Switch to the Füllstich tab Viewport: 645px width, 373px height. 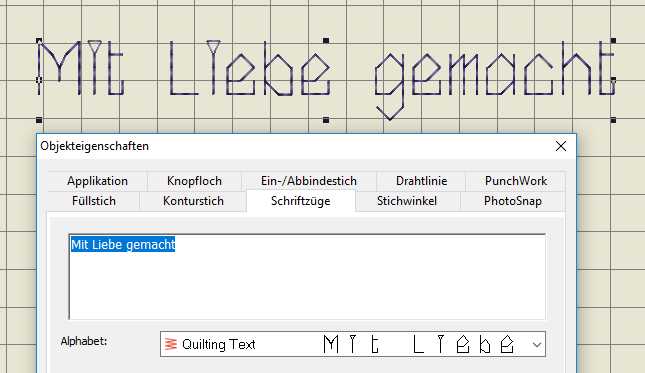[x=94, y=201]
